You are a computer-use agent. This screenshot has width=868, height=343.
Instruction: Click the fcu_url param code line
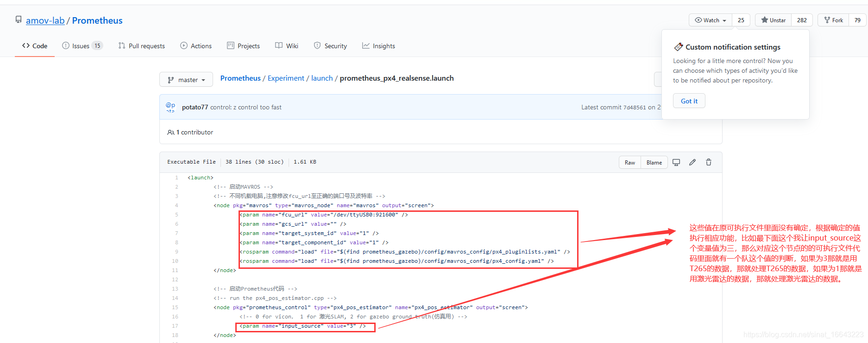(324, 215)
